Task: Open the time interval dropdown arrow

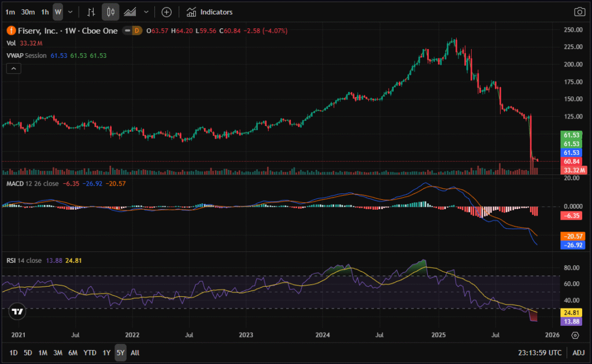Action: pos(71,12)
